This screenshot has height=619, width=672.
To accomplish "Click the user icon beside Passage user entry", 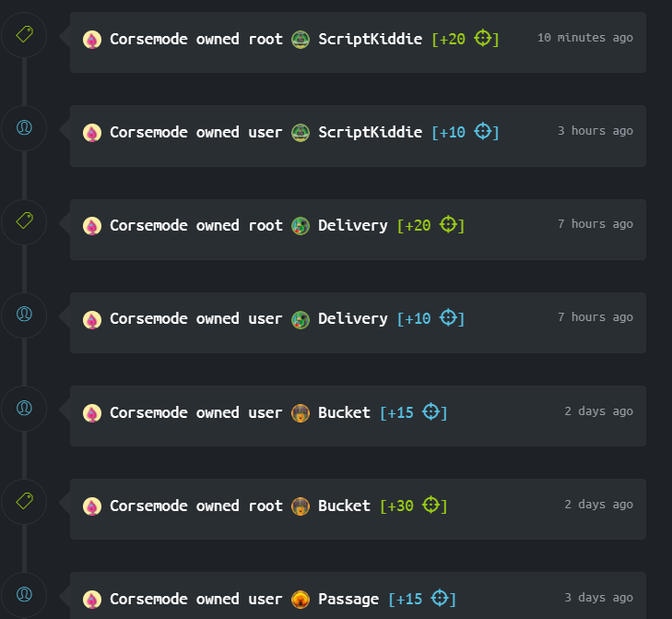I will point(25,594).
